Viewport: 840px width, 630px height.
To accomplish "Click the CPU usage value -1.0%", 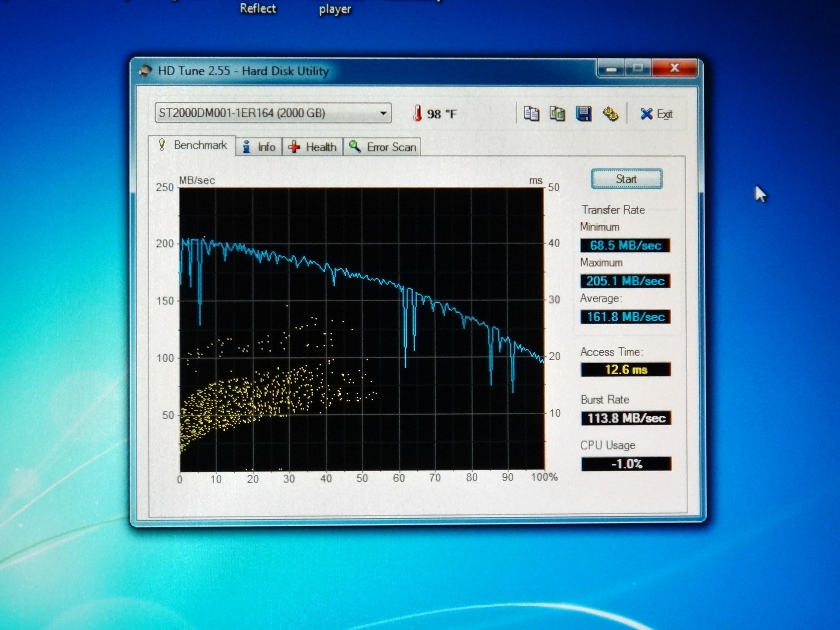I will click(626, 464).
